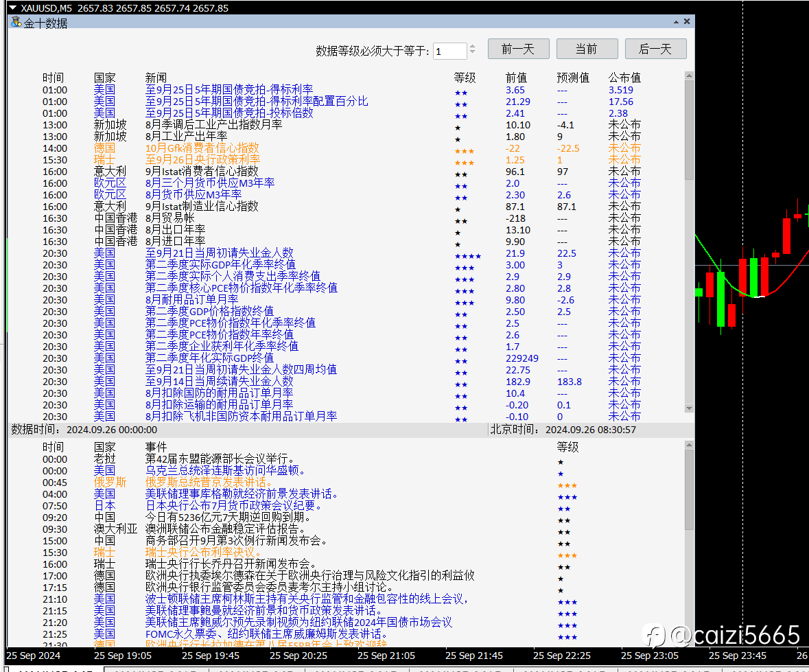Image resolution: width=809 pixels, height=672 pixels.
Task: Click the triangle next to XAUUSD,M5 title
Action: pos(13,8)
